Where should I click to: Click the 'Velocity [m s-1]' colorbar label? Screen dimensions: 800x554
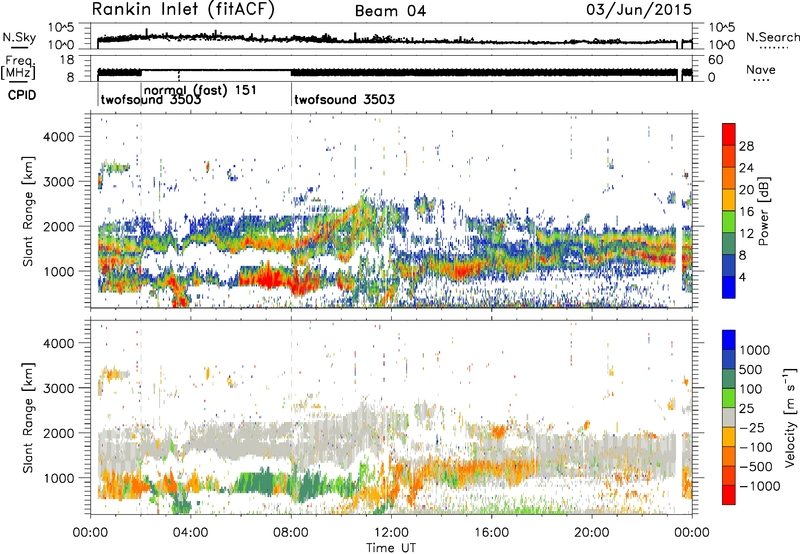[x=790, y=417]
